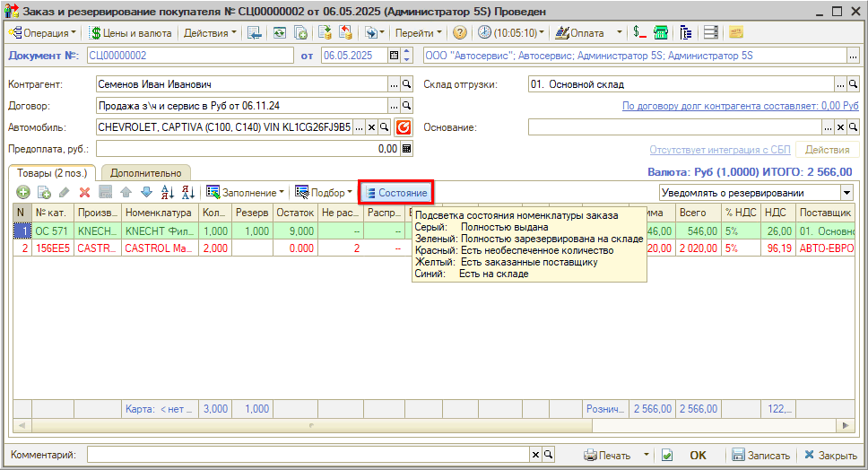Click the help question mark icon
The width and height of the screenshot is (868, 470).
pos(459,32)
